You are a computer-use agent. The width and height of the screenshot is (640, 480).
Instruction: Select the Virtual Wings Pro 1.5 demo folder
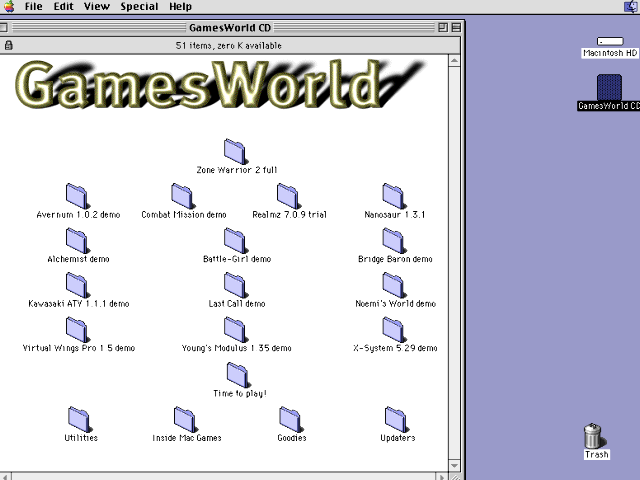click(77, 330)
